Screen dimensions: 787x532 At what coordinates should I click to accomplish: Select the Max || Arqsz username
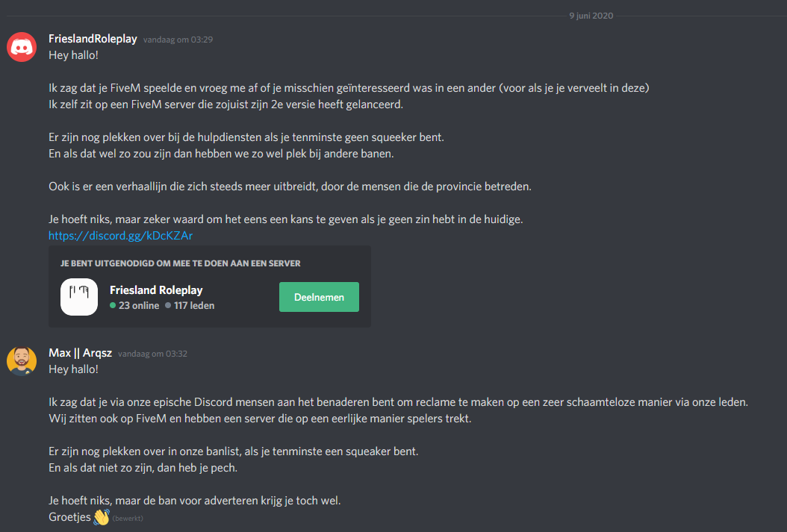point(80,353)
